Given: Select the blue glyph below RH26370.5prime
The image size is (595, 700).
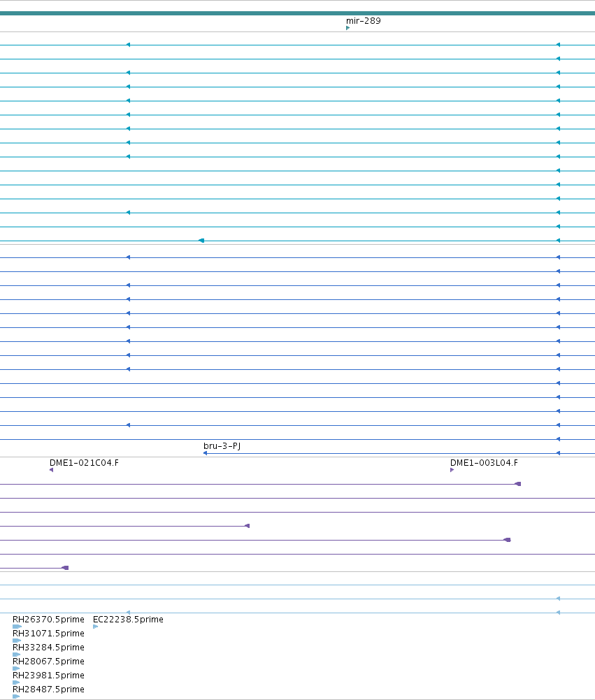Looking at the screenshot, I should coord(17,627).
